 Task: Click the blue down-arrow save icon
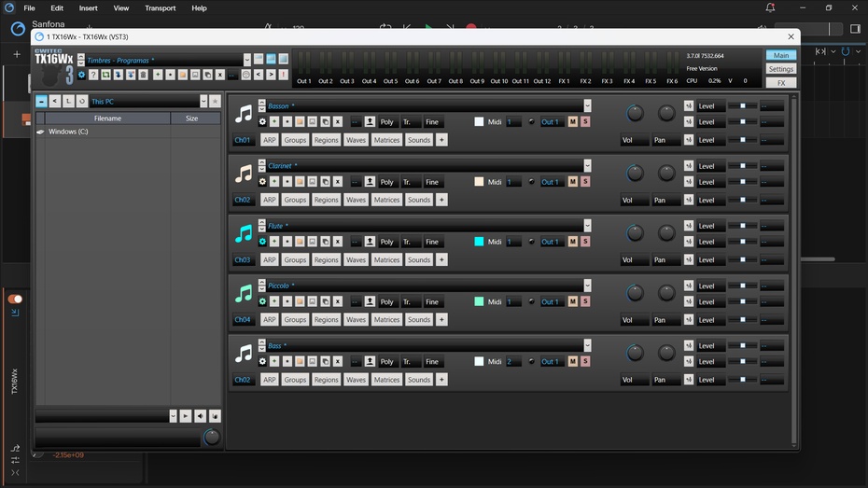pyautogui.click(x=118, y=75)
